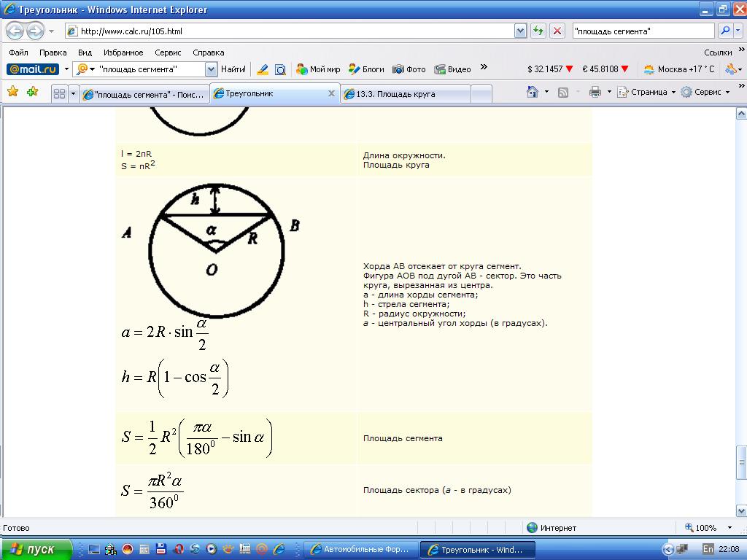Open the Избранное menu

point(123,52)
